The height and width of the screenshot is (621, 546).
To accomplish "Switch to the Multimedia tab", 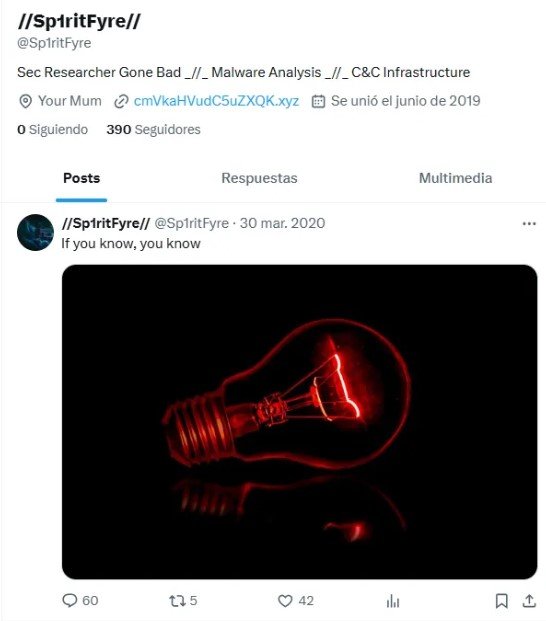I will tap(455, 178).
